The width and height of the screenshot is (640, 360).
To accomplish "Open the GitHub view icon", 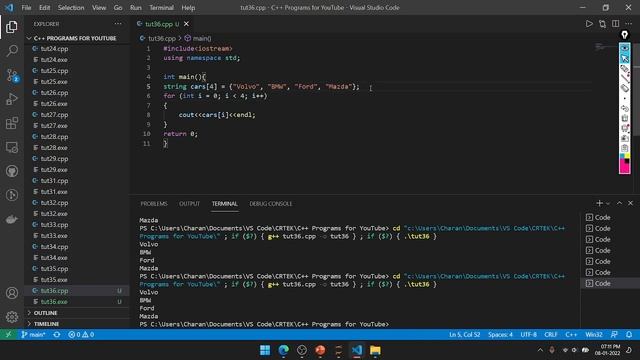I will [12, 171].
